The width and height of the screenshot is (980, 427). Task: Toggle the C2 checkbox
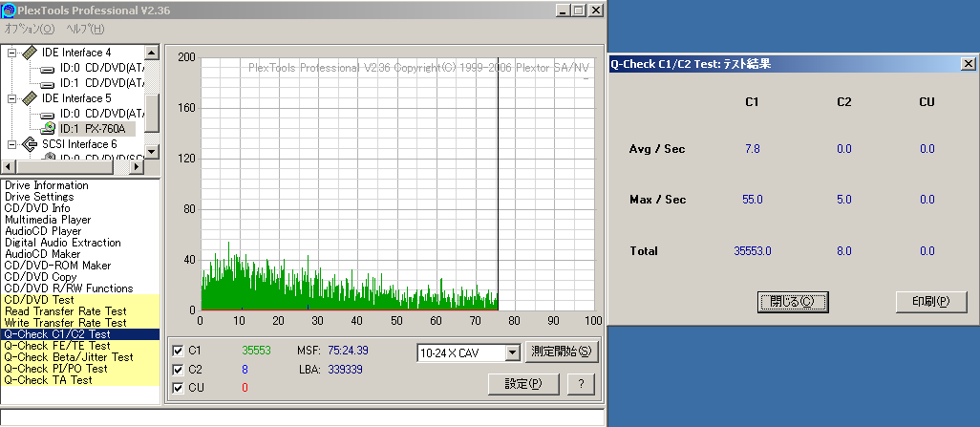(x=178, y=370)
